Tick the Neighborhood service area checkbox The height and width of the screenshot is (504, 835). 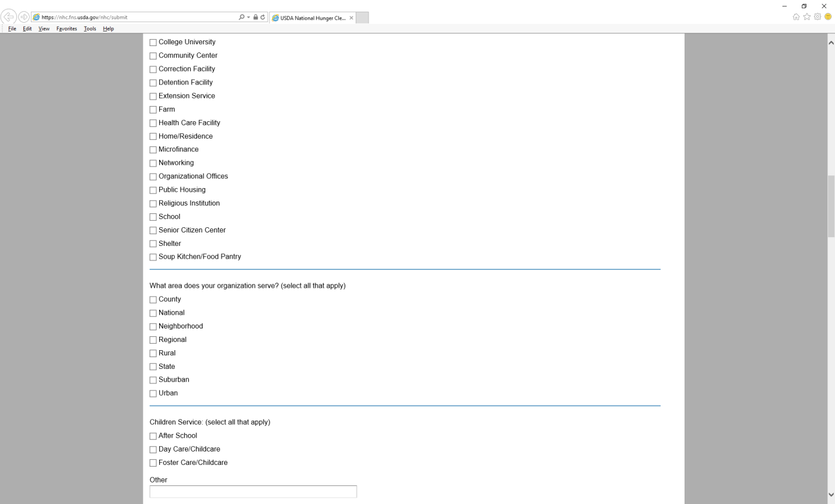[x=153, y=327]
